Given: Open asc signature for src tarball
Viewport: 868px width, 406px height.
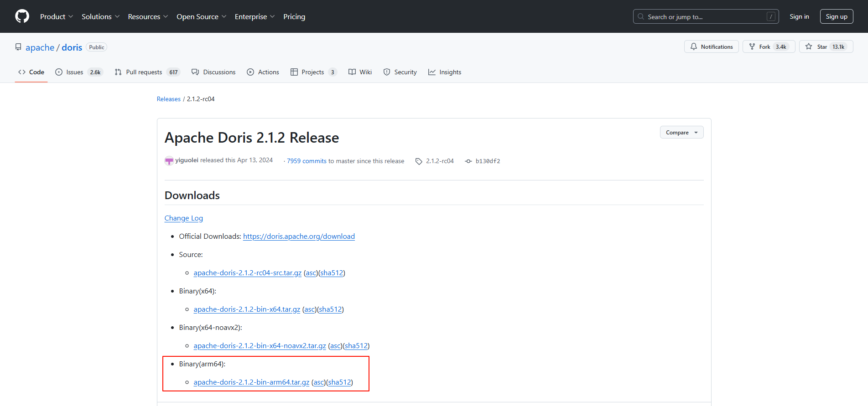Looking at the screenshot, I should pos(311,273).
